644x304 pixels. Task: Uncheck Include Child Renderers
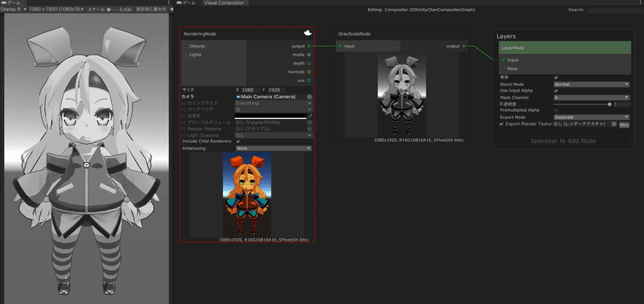(x=237, y=141)
